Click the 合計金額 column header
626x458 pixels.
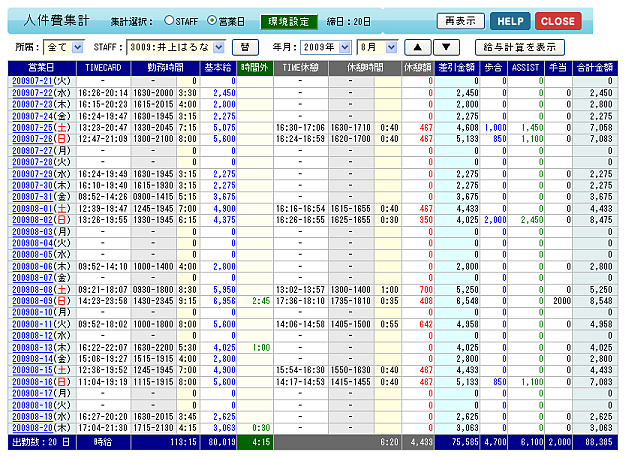[595, 68]
